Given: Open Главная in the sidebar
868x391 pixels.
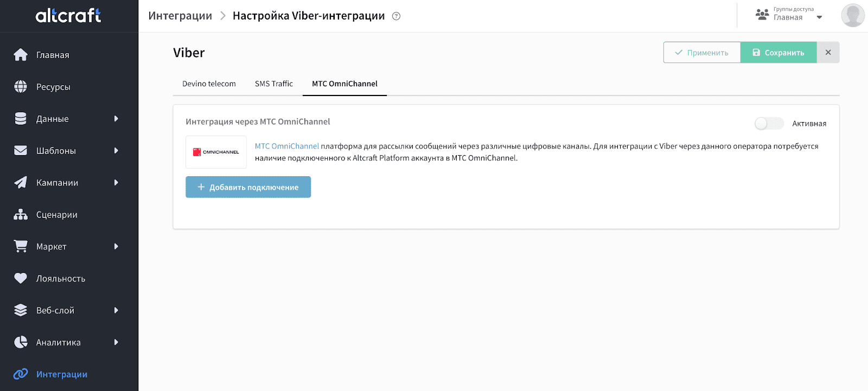Looking at the screenshot, I should [53, 55].
